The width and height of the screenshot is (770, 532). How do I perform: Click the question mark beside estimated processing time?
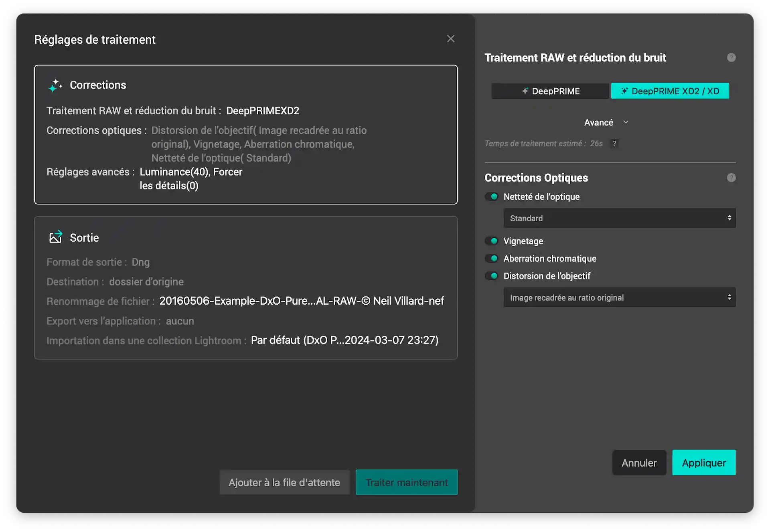[x=614, y=144]
